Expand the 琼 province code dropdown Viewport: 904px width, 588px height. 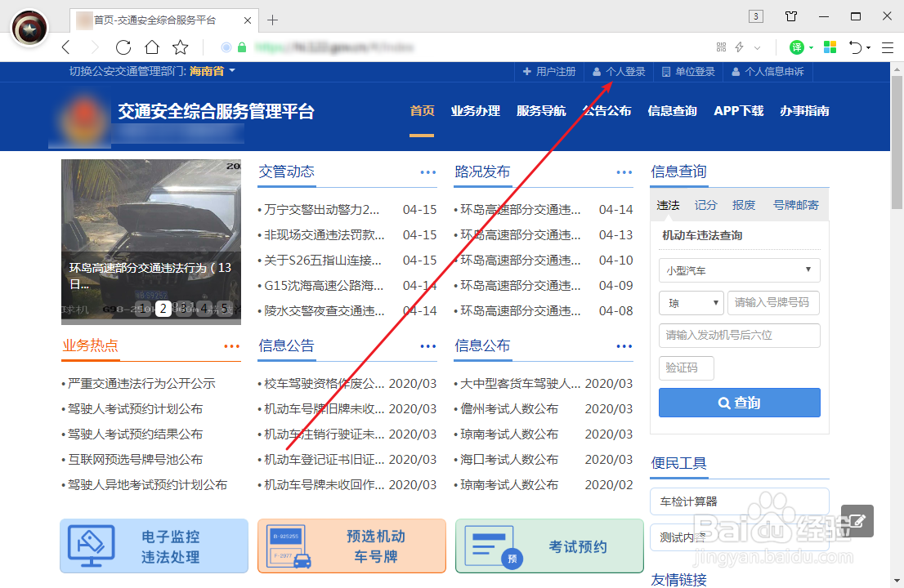691,302
